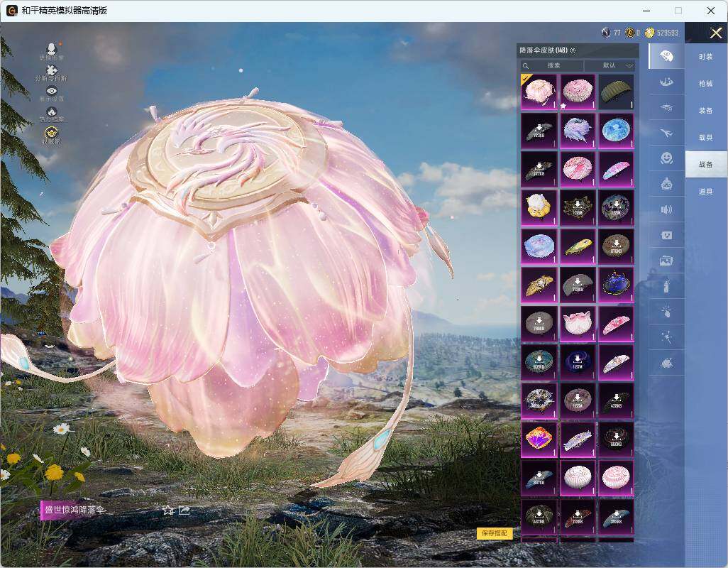The image size is (728, 568).
Task: Select the green-yellow leaf parachute thumbnail
Action: pyautogui.click(x=578, y=246)
